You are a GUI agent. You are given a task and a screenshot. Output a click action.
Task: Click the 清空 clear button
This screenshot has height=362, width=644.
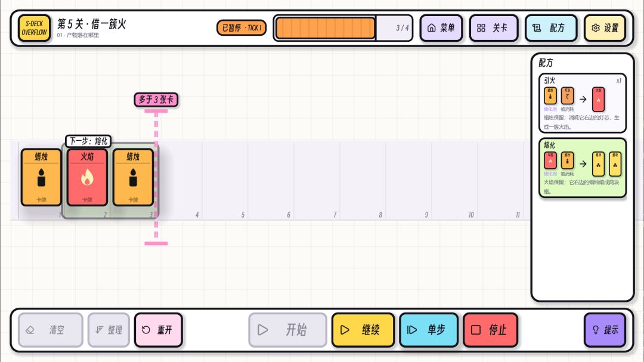(51, 330)
